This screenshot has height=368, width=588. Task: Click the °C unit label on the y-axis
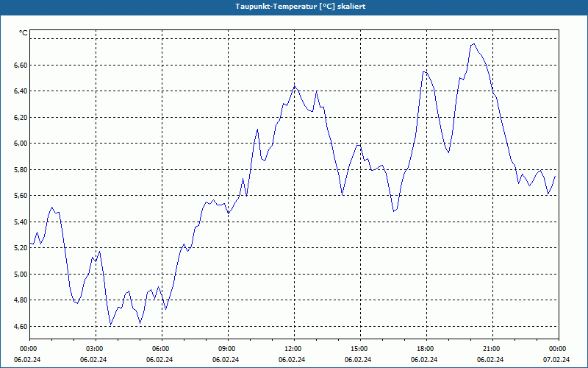pyautogui.click(x=24, y=33)
